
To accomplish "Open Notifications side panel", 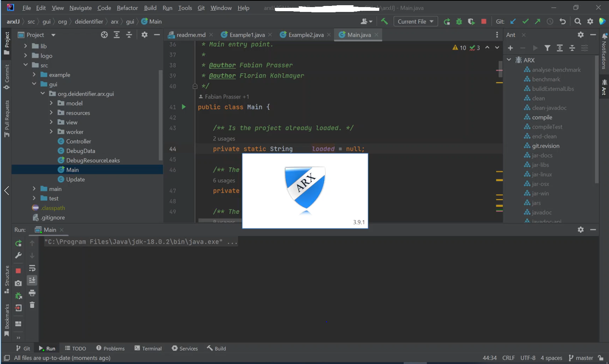I will tap(604, 52).
